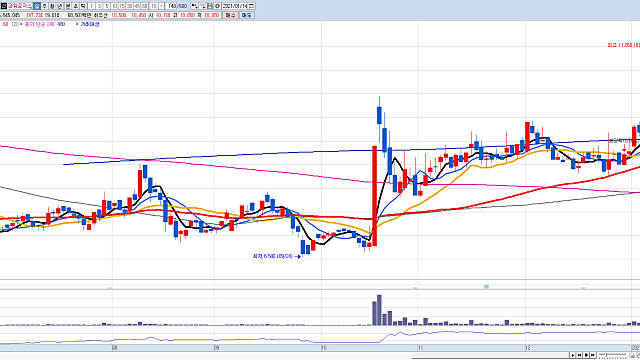Click the stock name search field at top left

click(x=20, y=6)
